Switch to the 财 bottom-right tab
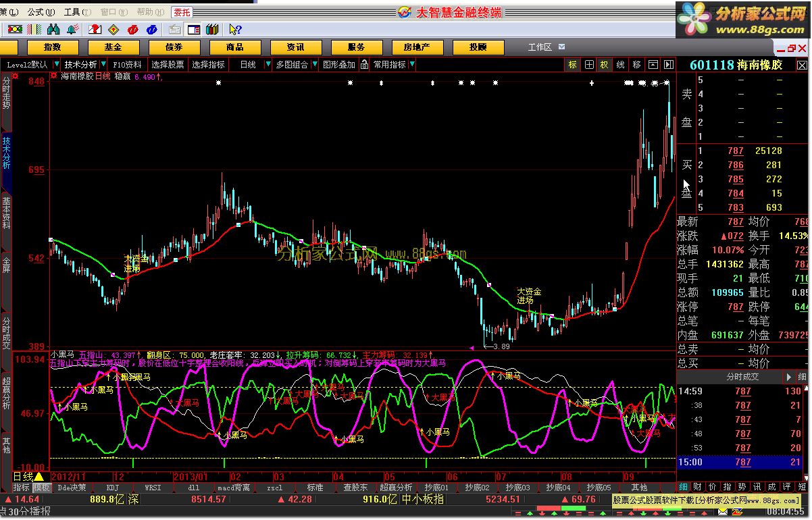 pyautogui.click(x=697, y=487)
